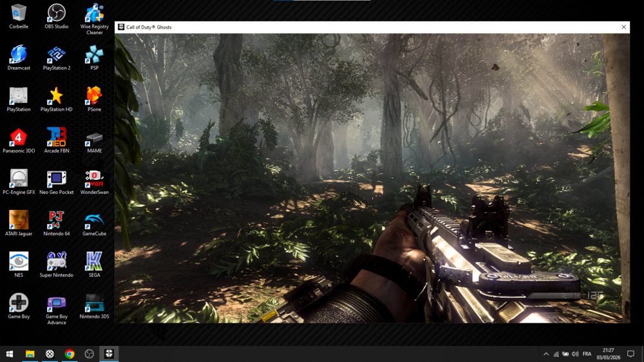Switch the FRA input language indicator

point(587,354)
